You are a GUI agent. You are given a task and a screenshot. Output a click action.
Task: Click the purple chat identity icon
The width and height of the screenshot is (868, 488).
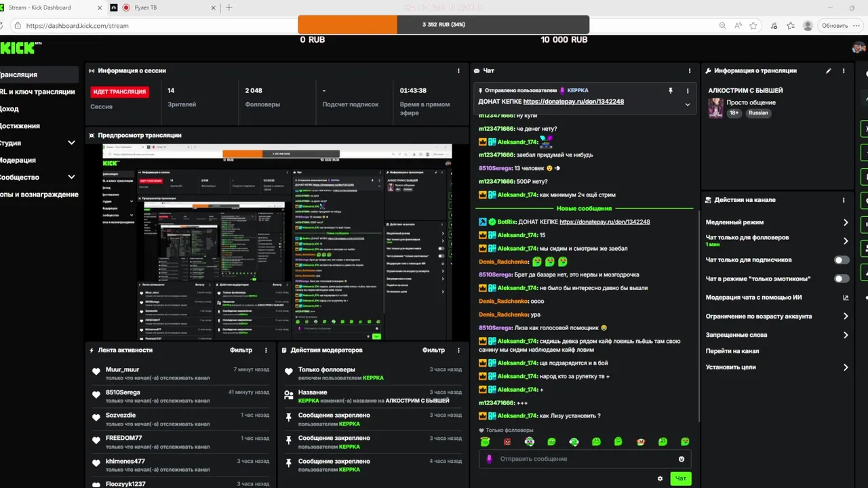(489, 459)
